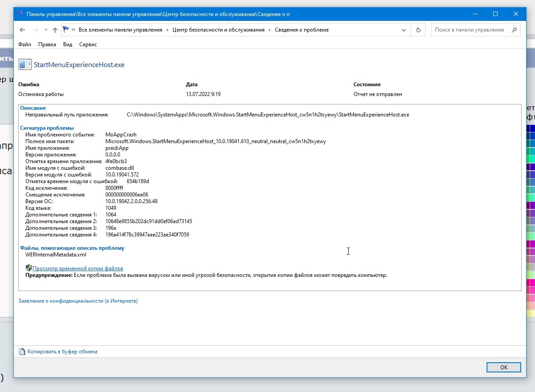The image size is (535, 392).
Task: Open Просмотр временной копии файлов link
Action: [x=78, y=268]
